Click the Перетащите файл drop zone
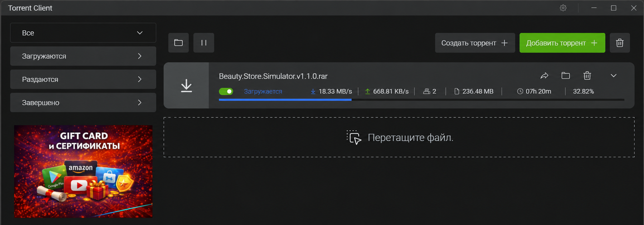Image resolution: width=644 pixels, height=225 pixels. [399, 137]
